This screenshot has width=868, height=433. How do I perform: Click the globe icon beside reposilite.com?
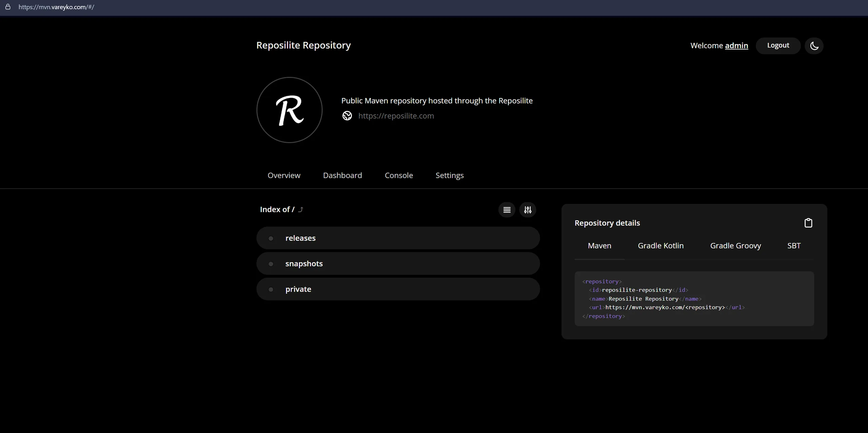point(347,116)
